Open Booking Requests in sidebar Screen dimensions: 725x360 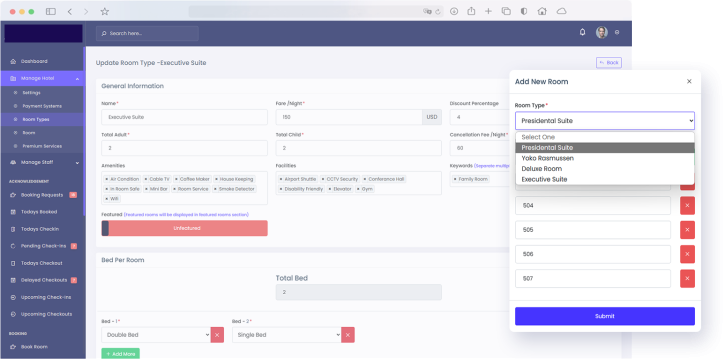(42, 195)
